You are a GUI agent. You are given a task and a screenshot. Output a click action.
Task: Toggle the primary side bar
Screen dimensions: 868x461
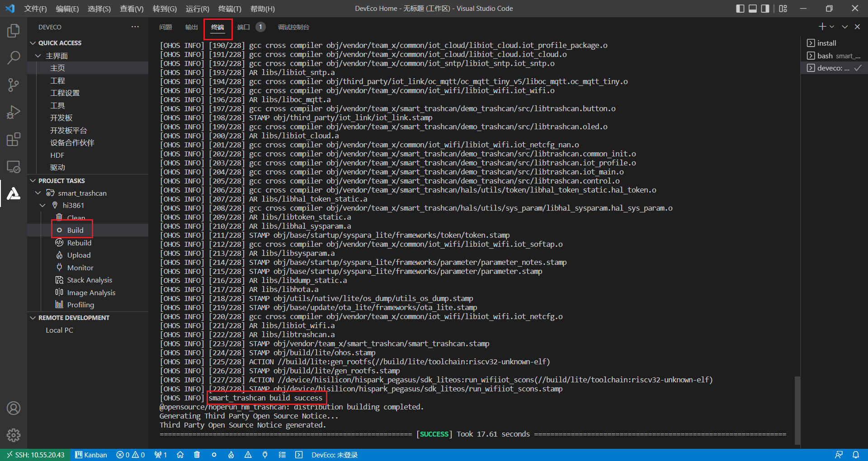[740, 9]
